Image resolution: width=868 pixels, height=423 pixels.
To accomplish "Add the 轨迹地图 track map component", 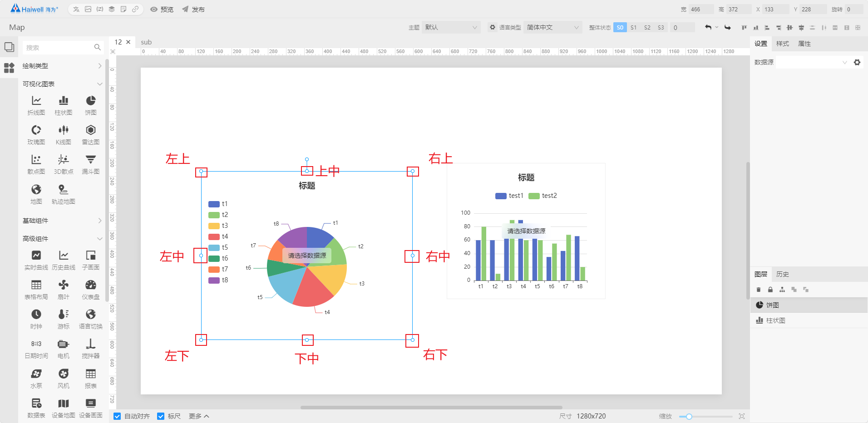I will tap(64, 194).
